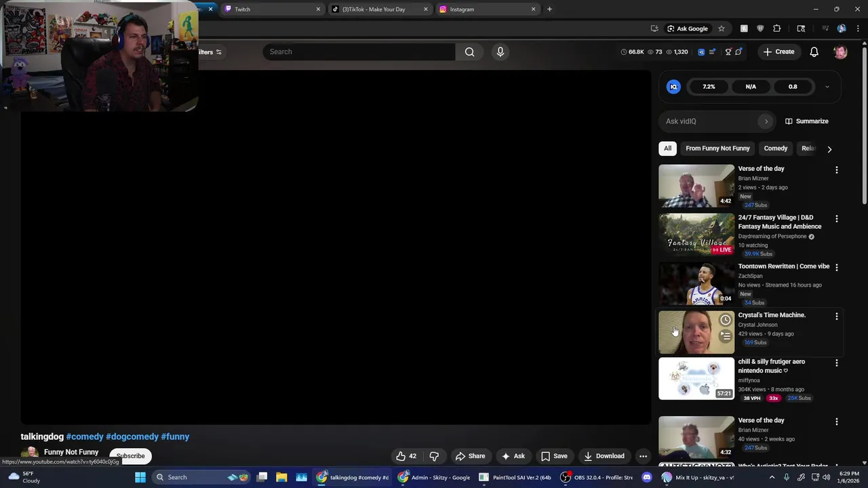Viewport: 868px width, 488px height.
Task: Open File Explorer from taskbar
Action: point(281,477)
